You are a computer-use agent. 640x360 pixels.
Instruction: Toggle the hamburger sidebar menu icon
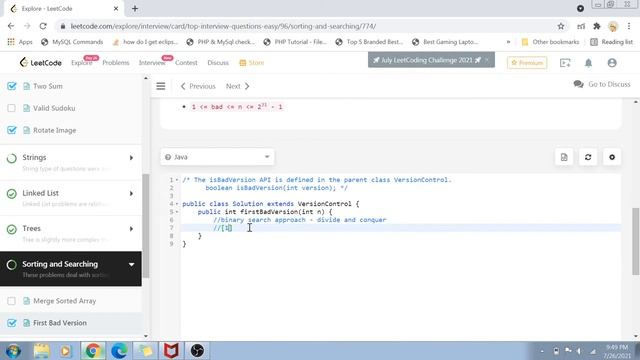pyautogui.click(x=161, y=86)
